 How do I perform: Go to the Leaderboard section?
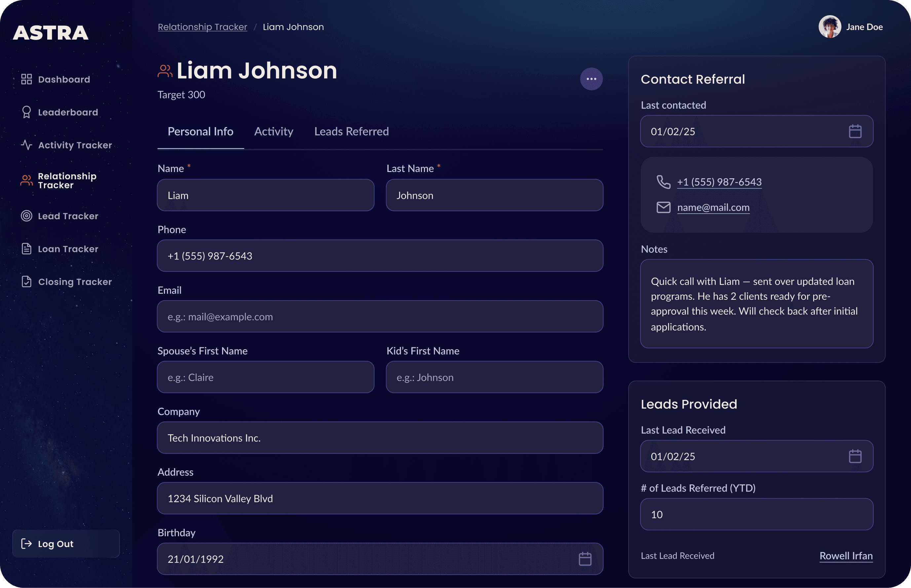pos(68,112)
